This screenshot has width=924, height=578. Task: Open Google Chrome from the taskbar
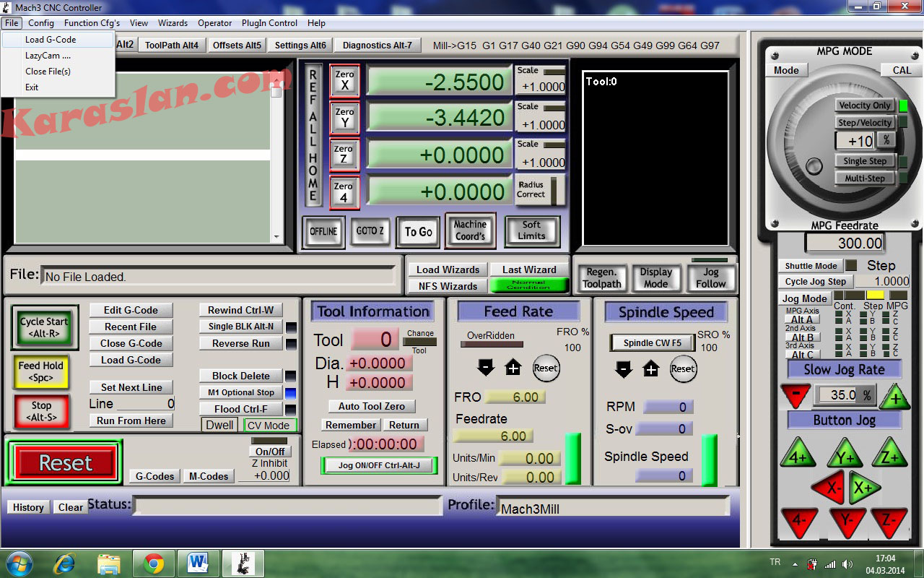pos(154,563)
